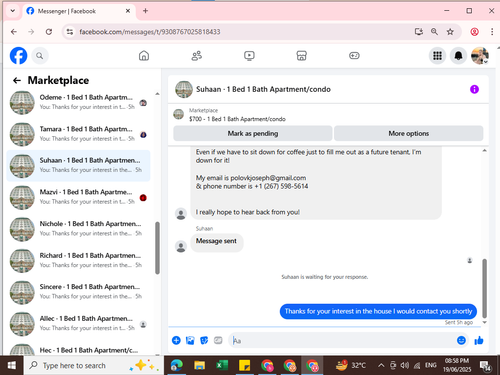Send a thumbs-up like
This screenshot has width=500, height=375.
(x=479, y=340)
